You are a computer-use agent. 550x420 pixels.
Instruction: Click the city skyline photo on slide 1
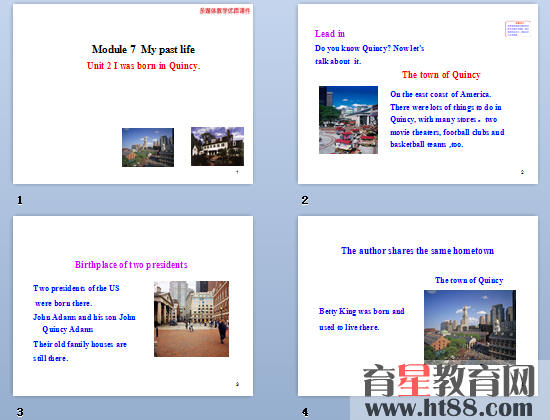[x=148, y=147]
